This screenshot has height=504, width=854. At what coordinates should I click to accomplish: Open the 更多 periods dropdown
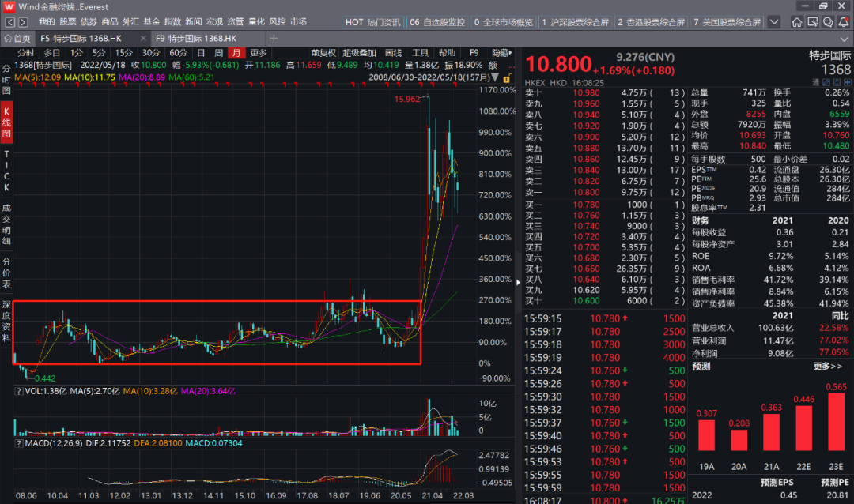coord(259,53)
